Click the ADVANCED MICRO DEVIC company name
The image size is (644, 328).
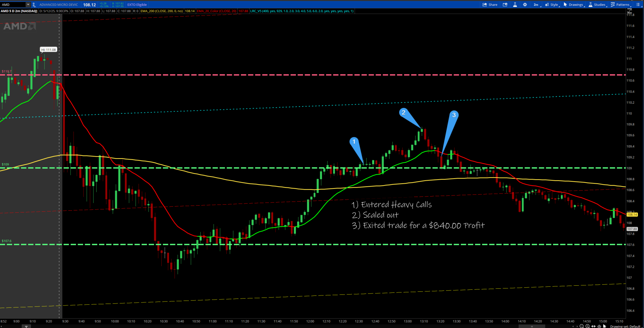tap(58, 5)
